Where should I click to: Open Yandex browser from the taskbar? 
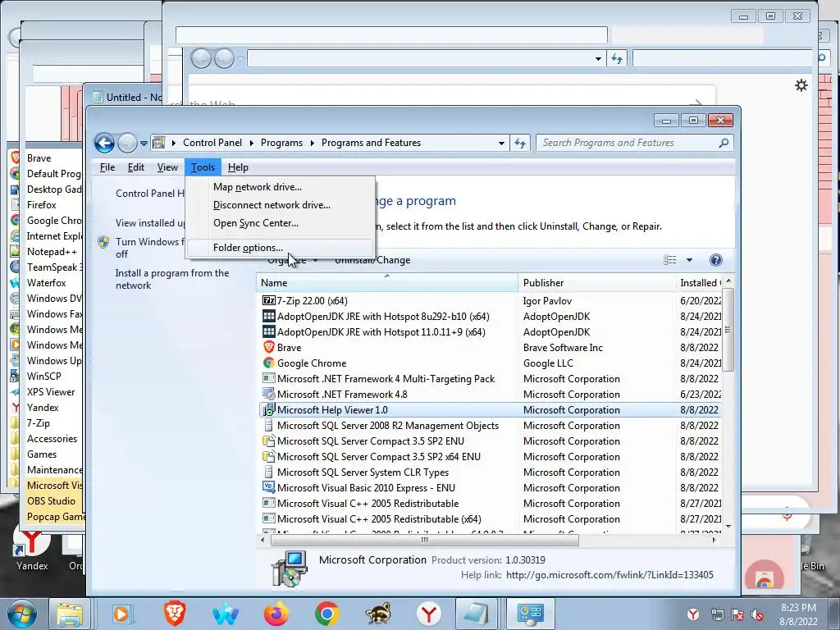point(428,614)
